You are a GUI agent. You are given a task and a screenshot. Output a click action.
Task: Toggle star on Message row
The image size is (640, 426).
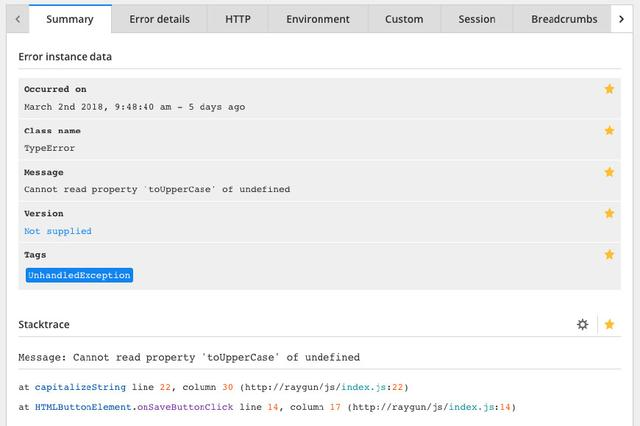tap(609, 172)
